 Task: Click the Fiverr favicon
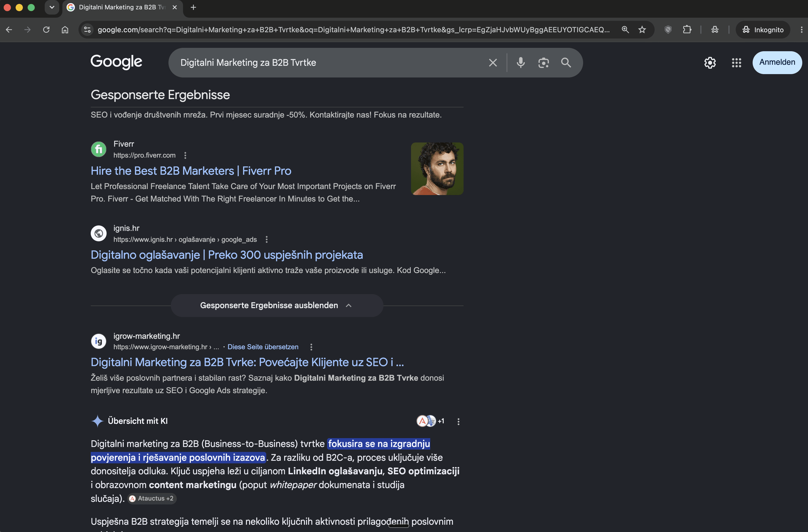(99, 149)
